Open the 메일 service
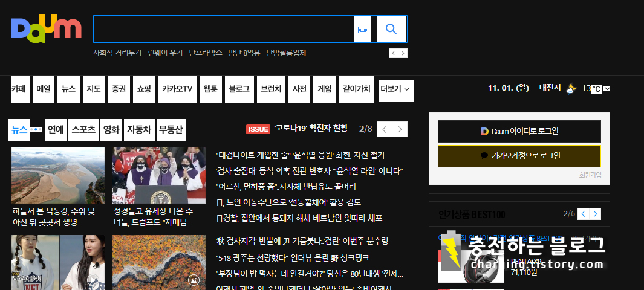This screenshot has height=290, width=644. (x=44, y=89)
